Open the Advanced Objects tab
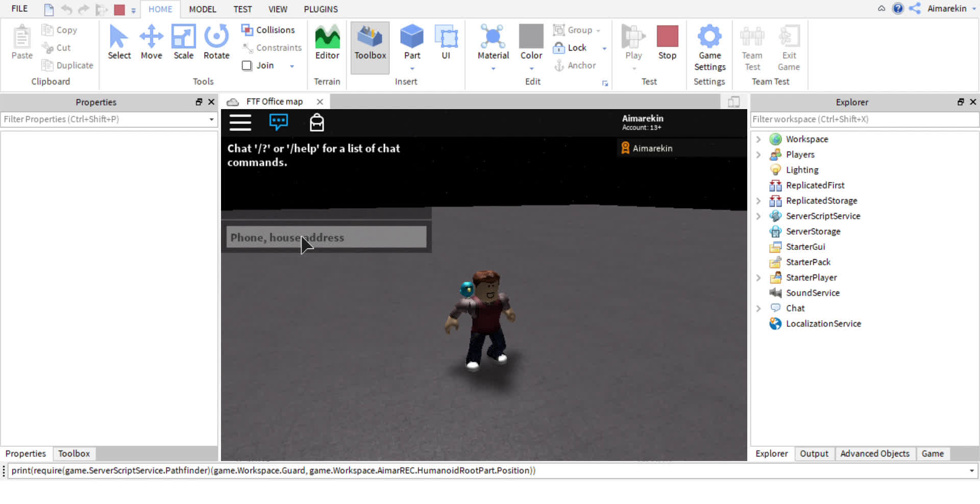Viewport: 980px width, 504px height. [875, 453]
